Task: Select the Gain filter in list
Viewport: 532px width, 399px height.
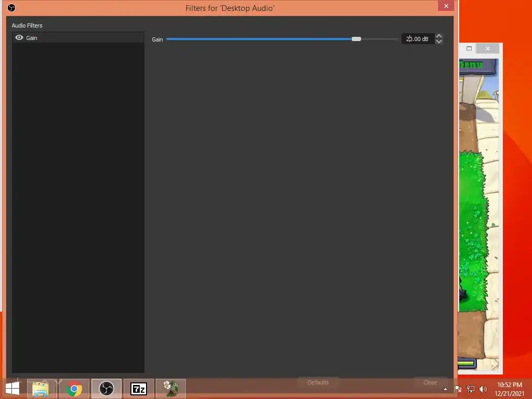Action: [78, 37]
